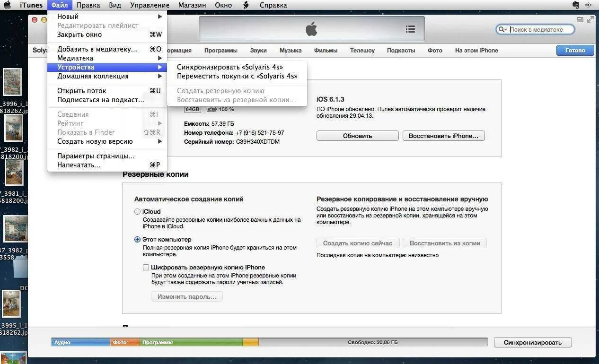Open the Правка menu

point(88,5)
